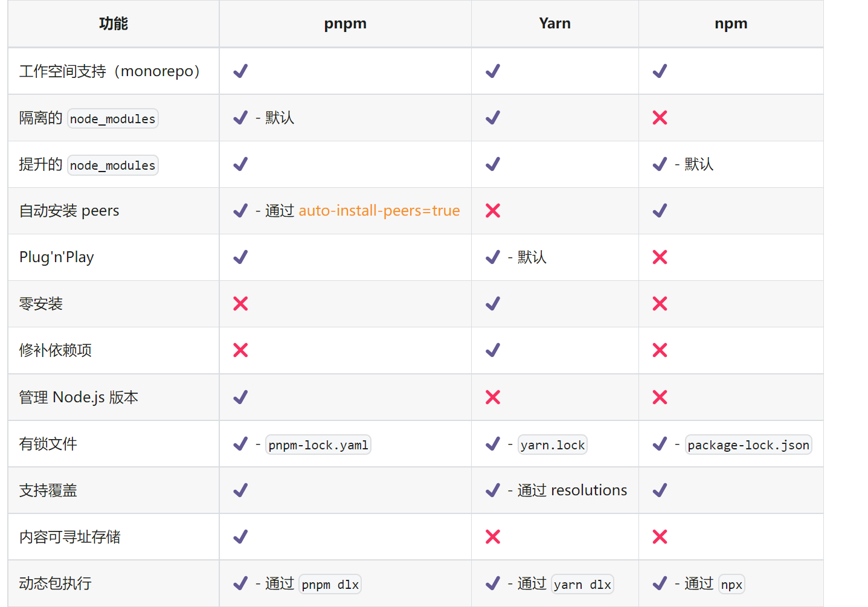Image resolution: width=868 pixels, height=607 pixels.
Task: Click npm checkmark in 支持覆盖 row
Action: coord(660,490)
